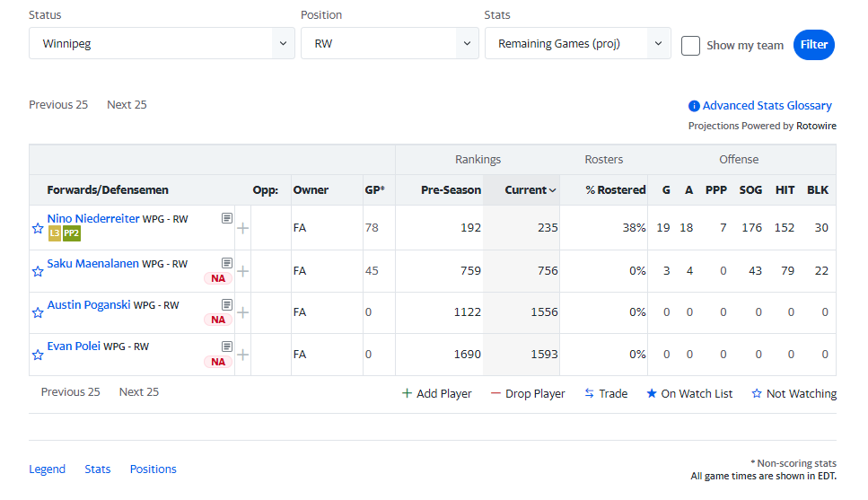Click Saku Maenalanen pre-season rank 759

[470, 271]
